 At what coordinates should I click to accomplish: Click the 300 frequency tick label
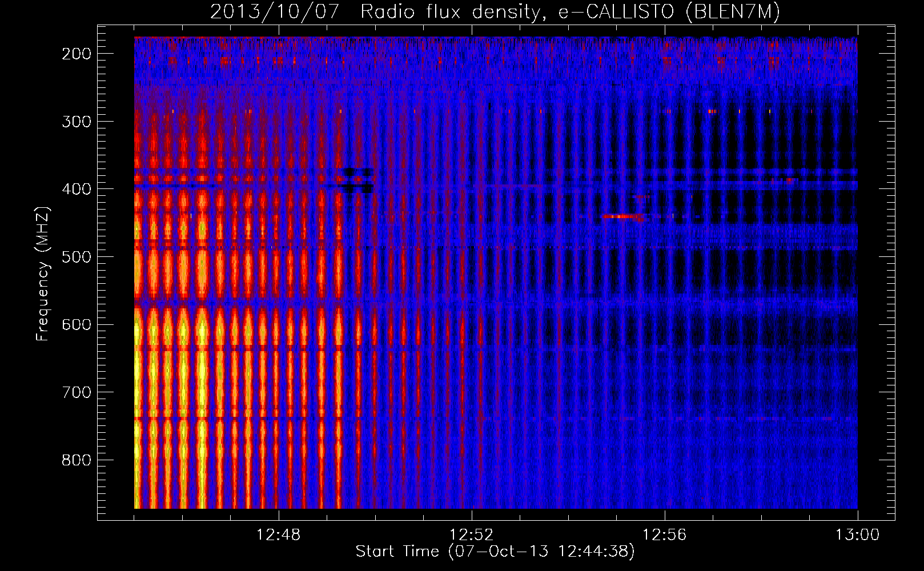(77, 122)
